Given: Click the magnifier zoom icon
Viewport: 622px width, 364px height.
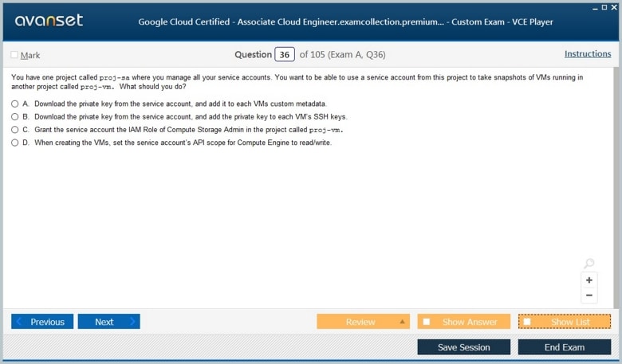Looking at the screenshot, I should [589, 264].
